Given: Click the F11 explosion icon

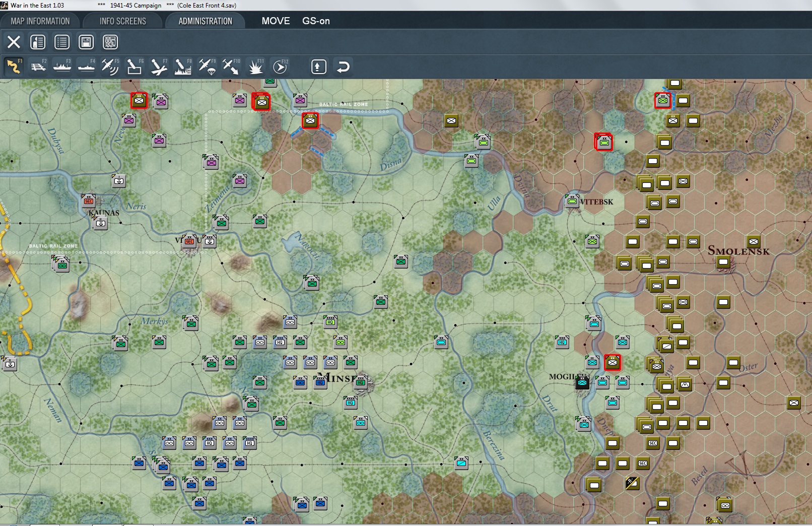Looking at the screenshot, I should click(x=255, y=67).
